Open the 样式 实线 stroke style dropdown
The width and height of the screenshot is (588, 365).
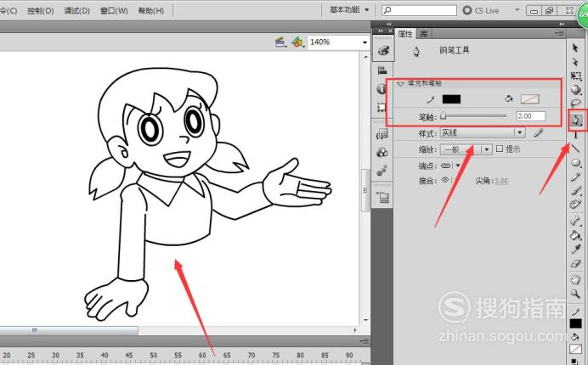click(483, 132)
